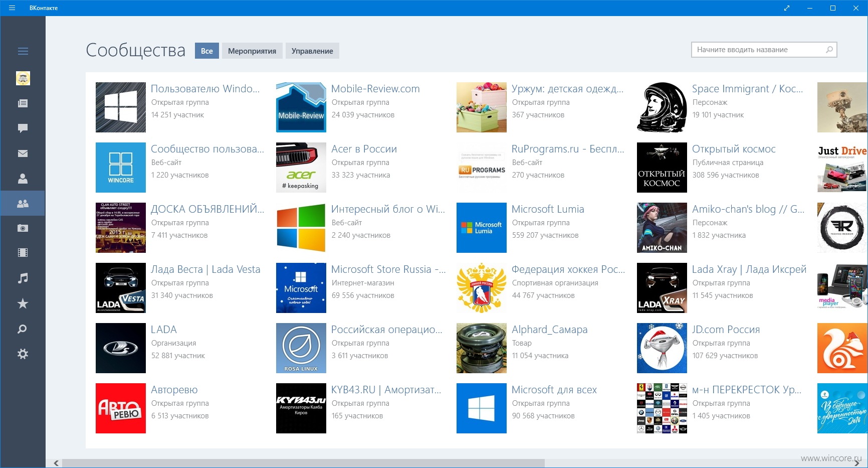Viewport: 868px width, 468px height.
Task: Click the RU PROGRAMS thumbnail
Action: (x=482, y=168)
